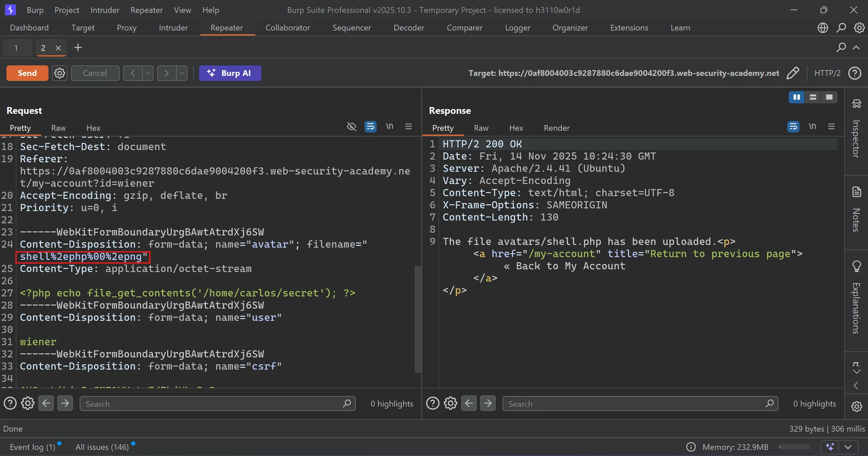This screenshot has width=868, height=456.
Task: Open the Repeater settings gear icon
Action: (60, 73)
